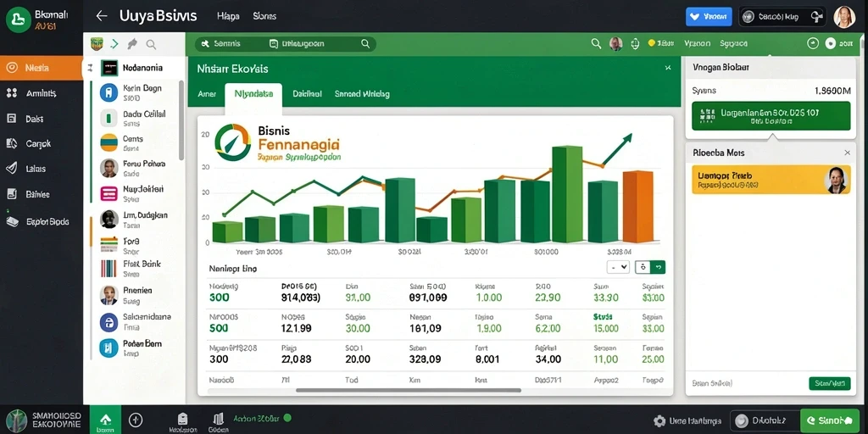The height and width of the screenshot is (434, 868).
Task: Click the green home icon in the bottom bar
Action: 105,420
